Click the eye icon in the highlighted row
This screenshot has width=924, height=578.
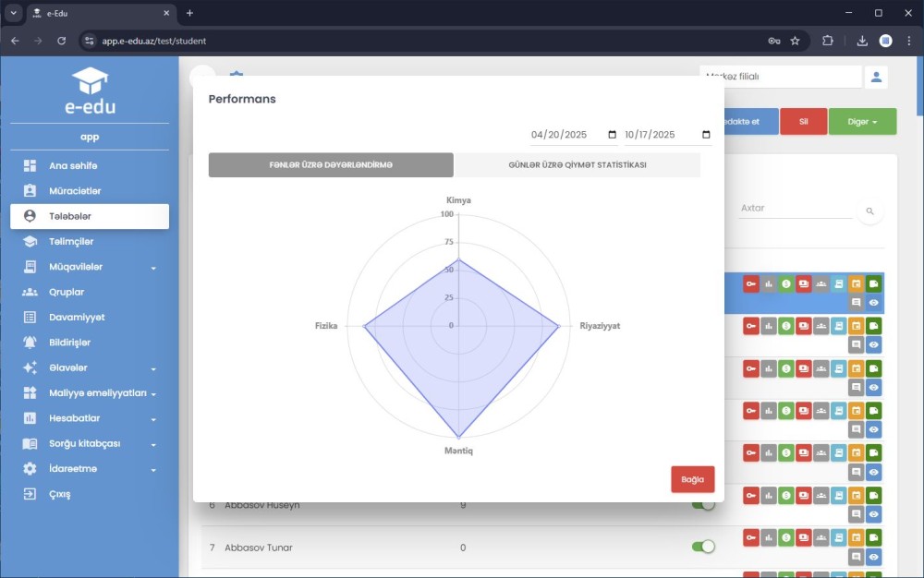click(873, 302)
